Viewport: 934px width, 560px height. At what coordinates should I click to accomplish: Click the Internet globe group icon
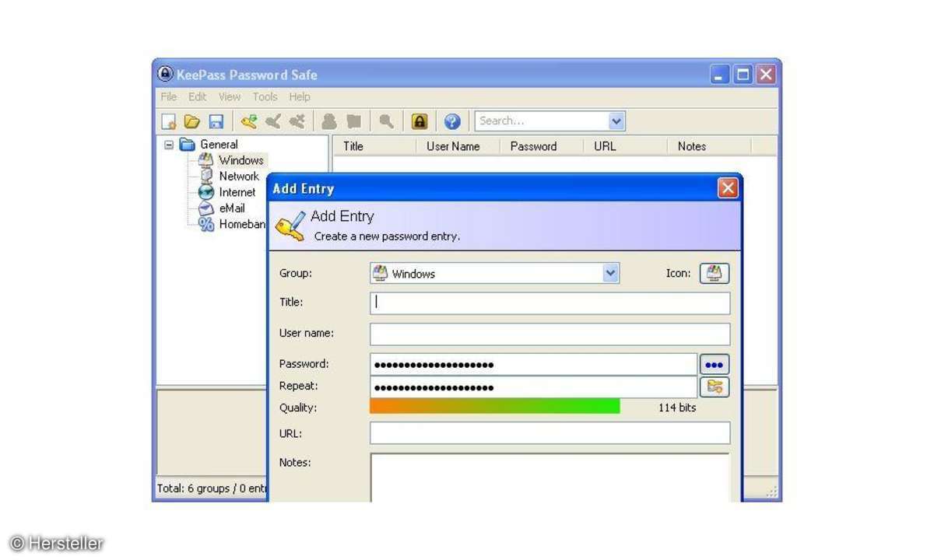click(206, 192)
